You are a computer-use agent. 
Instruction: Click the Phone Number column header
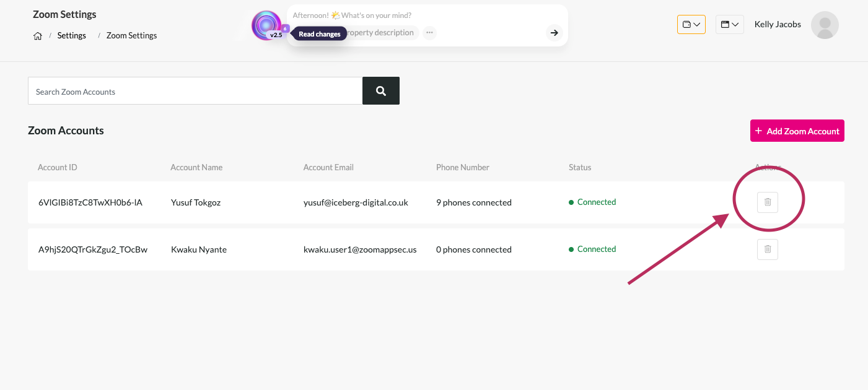(463, 168)
